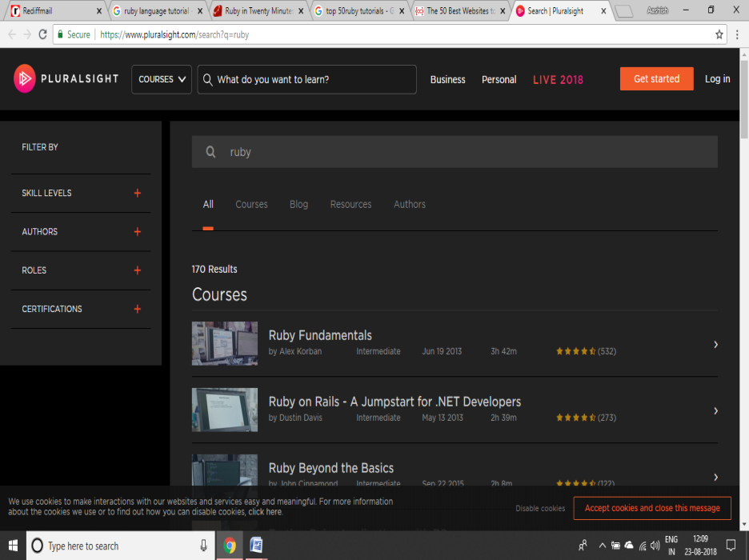Click the '170 Results' count text
The height and width of the screenshot is (560, 749).
[x=214, y=270]
